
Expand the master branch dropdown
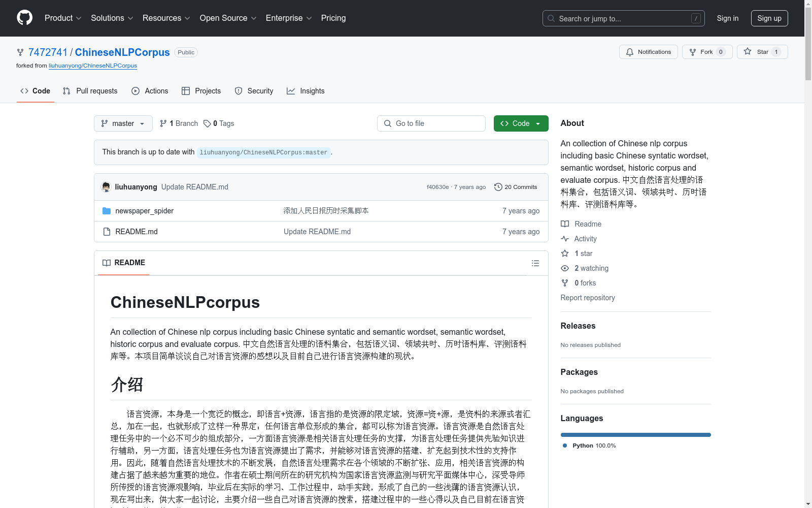123,123
